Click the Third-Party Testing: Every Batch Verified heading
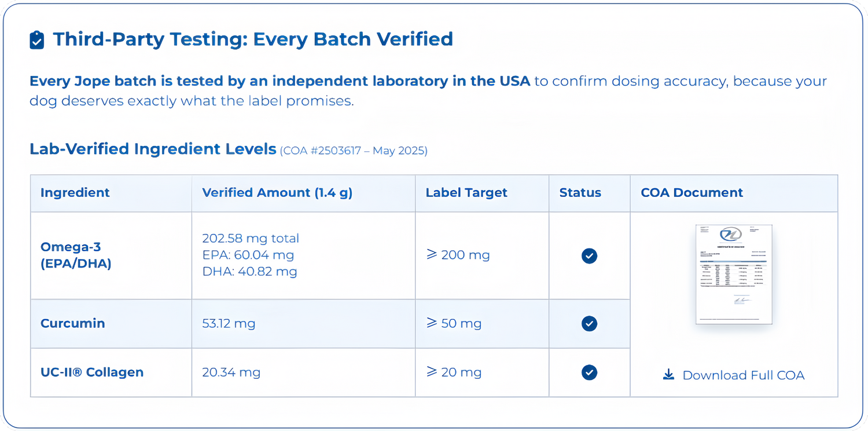868x431 pixels. [253, 39]
